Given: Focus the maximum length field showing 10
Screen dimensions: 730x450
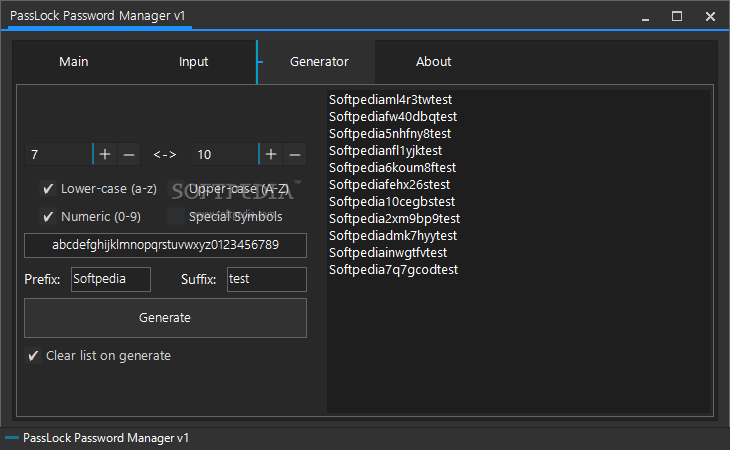Looking at the screenshot, I should coord(224,154).
